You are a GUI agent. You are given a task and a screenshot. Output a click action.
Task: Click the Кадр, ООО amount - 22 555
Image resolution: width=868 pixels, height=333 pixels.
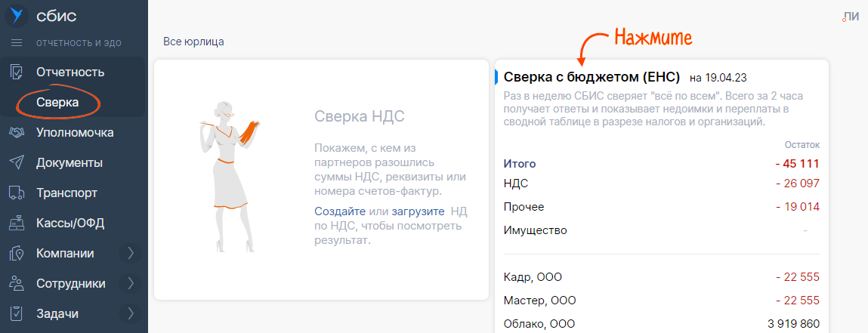pos(797,277)
